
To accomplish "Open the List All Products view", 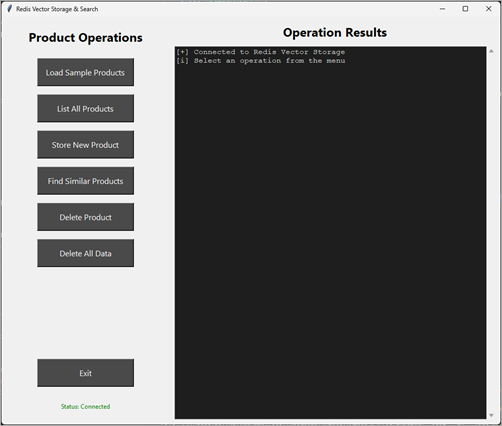I will click(86, 109).
